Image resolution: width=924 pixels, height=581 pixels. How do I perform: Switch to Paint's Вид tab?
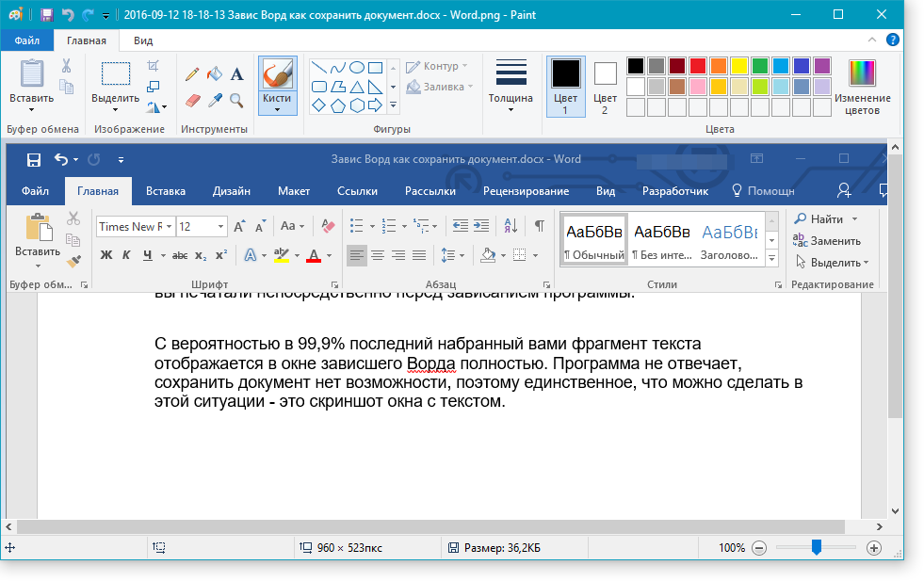[142, 40]
